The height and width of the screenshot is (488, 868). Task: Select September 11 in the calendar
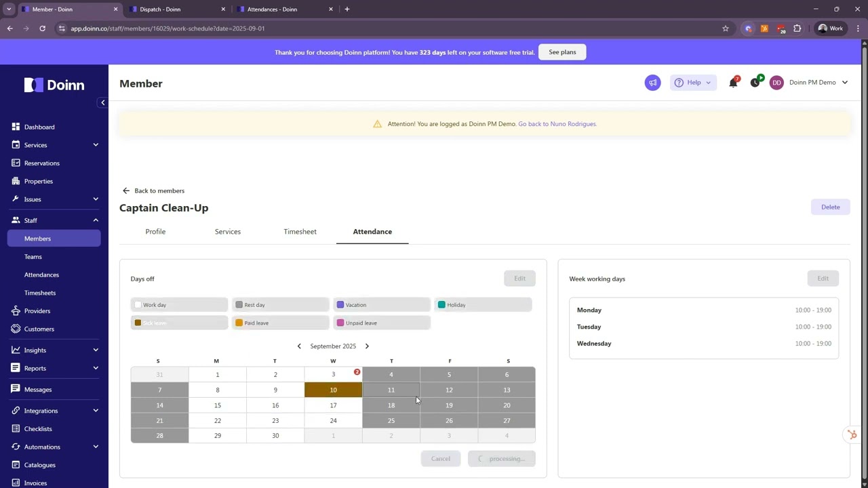[391, 390]
